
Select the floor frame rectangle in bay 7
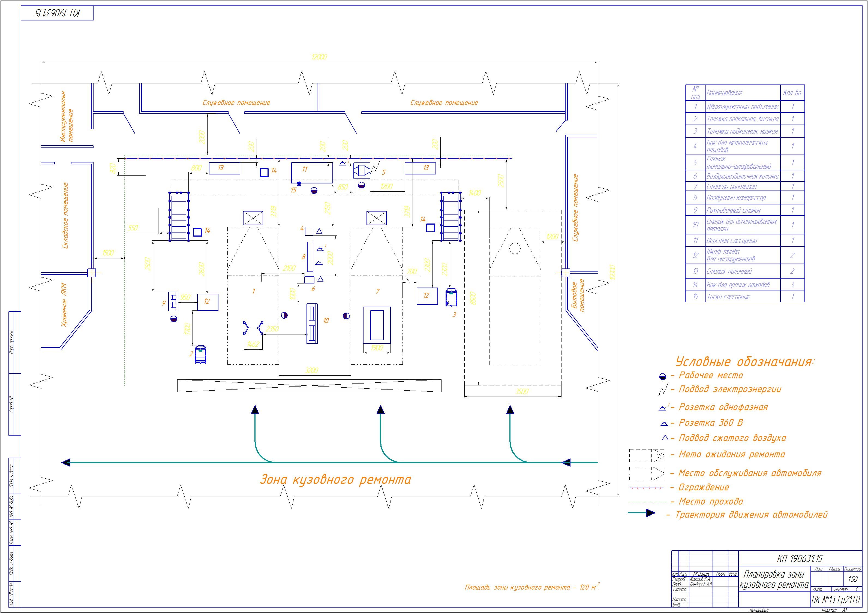pyautogui.click(x=377, y=325)
